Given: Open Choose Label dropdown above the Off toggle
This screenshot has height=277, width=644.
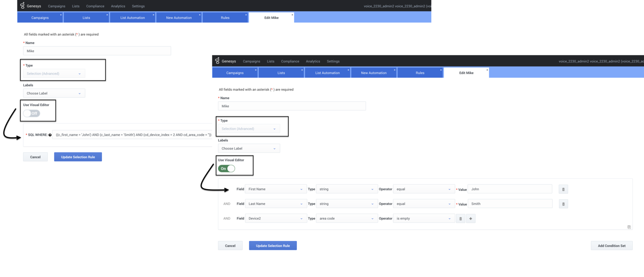Looking at the screenshot, I should pyautogui.click(x=54, y=93).
